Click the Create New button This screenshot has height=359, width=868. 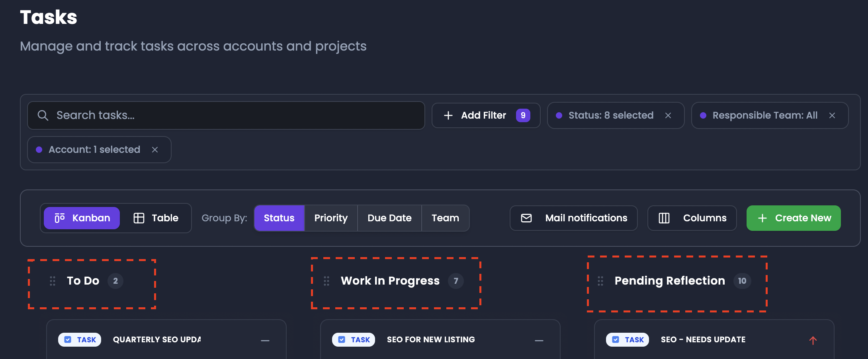[x=794, y=218]
